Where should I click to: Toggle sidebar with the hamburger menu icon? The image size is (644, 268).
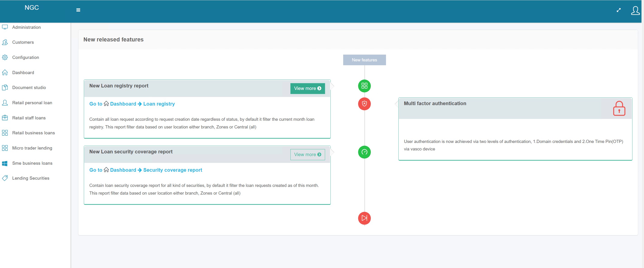tap(78, 10)
